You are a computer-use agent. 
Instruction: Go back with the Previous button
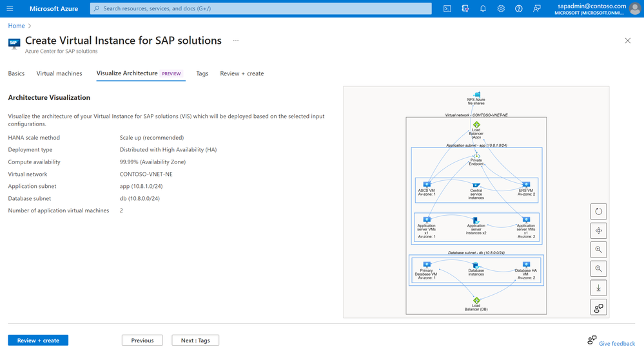(142, 341)
